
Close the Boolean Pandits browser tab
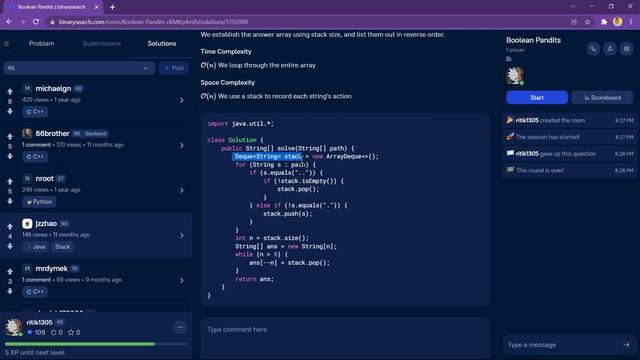(x=96, y=7)
